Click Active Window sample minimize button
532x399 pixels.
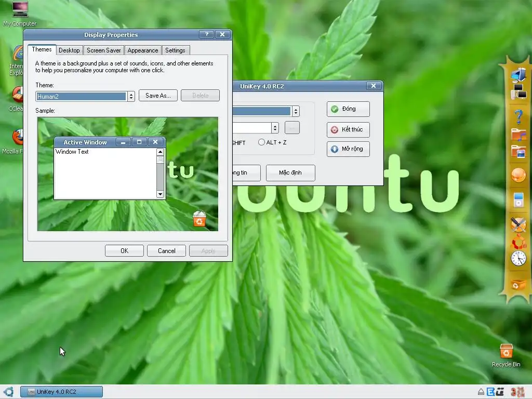[x=123, y=142]
